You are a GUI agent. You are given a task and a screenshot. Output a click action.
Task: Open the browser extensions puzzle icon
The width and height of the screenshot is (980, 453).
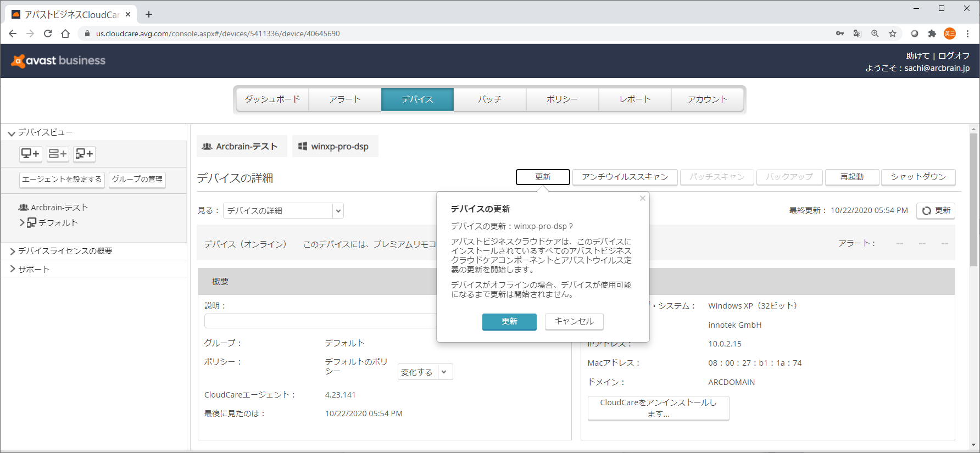click(x=932, y=33)
